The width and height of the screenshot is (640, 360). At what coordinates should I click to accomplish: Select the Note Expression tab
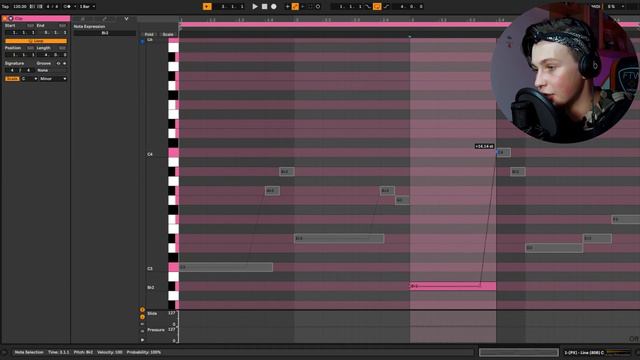point(126,19)
